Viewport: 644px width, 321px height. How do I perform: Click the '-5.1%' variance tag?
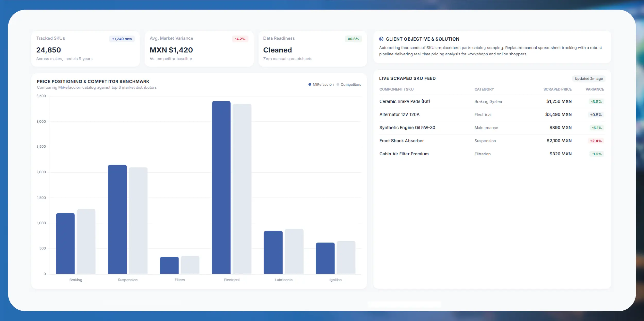click(597, 128)
